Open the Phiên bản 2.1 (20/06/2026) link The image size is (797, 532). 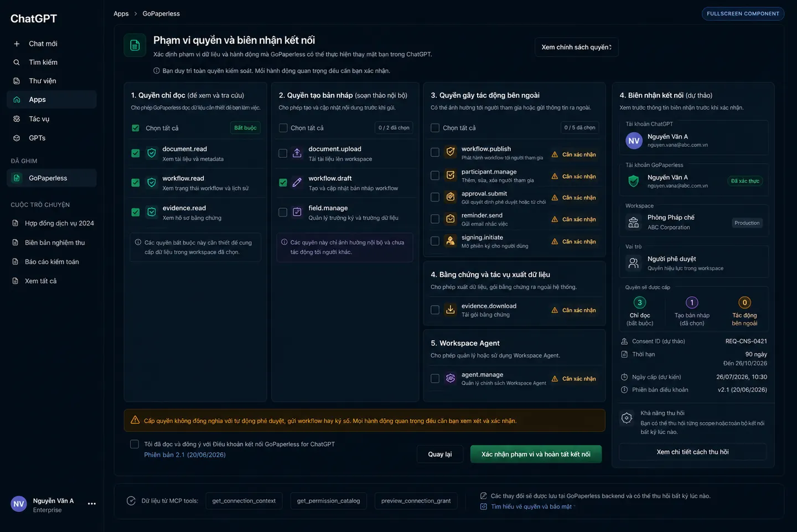click(x=185, y=455)
